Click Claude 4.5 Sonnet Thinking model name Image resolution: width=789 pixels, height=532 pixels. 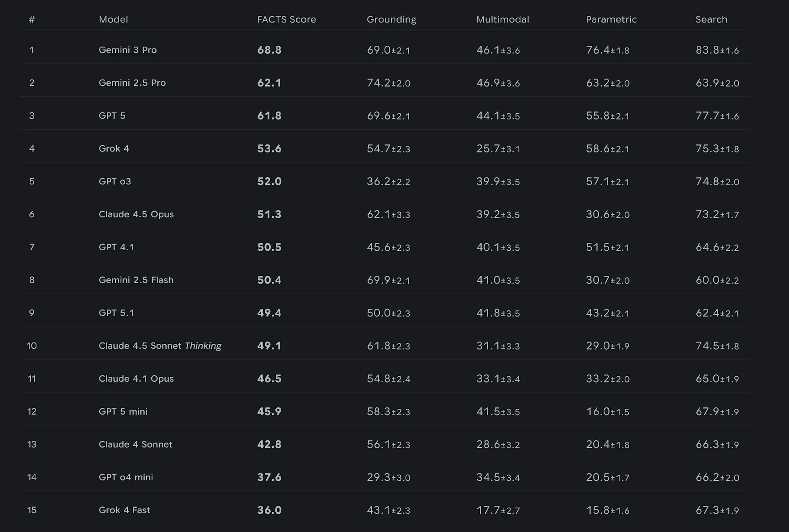tap(160, 346)
